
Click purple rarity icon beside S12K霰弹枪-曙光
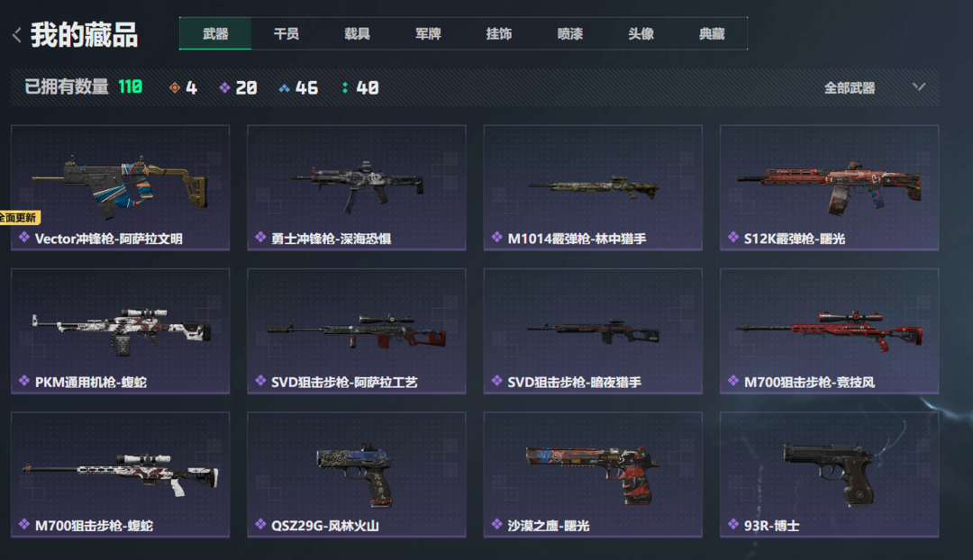[x=733, y=237]
